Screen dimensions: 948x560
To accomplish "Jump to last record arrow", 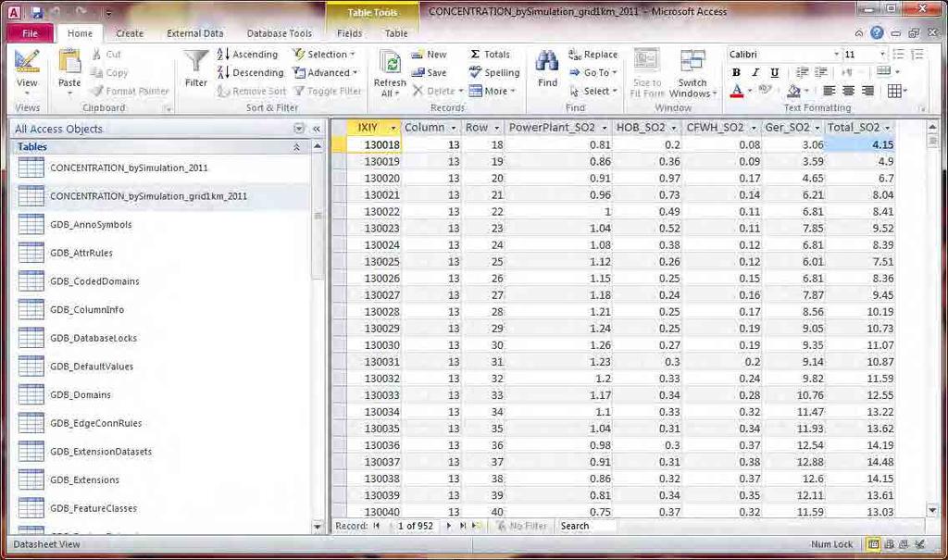I will (463, 526).
